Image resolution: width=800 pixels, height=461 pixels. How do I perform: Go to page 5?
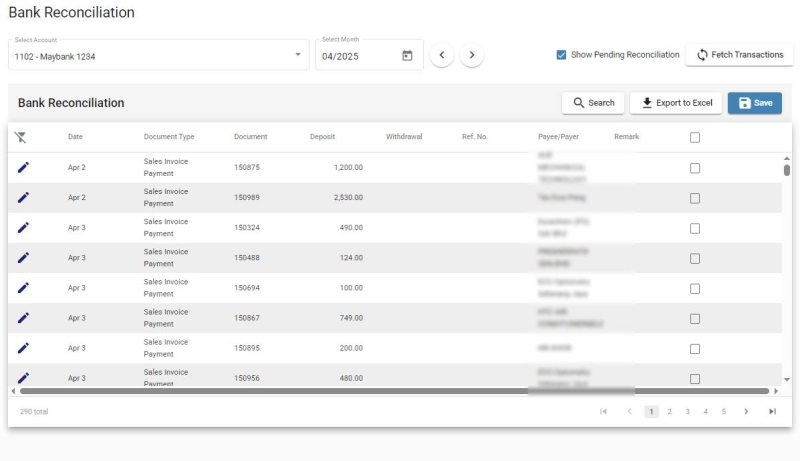click(723, 412)
